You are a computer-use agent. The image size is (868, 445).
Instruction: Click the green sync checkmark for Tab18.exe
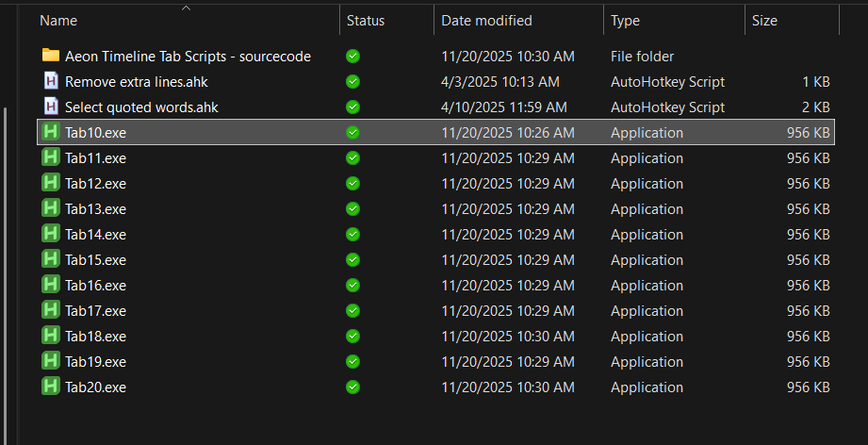tap(352, 336)
